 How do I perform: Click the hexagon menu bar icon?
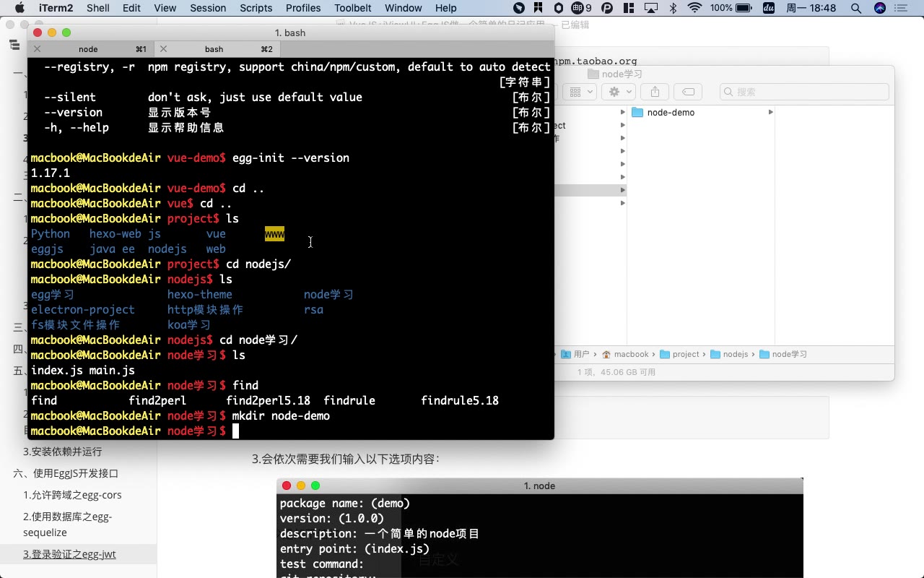pyautogui.click(x=559, y=8)
